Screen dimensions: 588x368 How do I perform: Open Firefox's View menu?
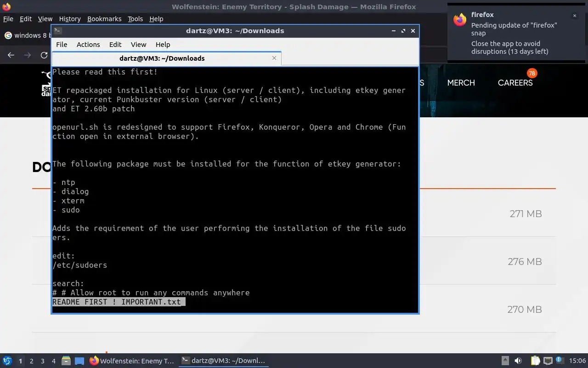click(45, 19)
